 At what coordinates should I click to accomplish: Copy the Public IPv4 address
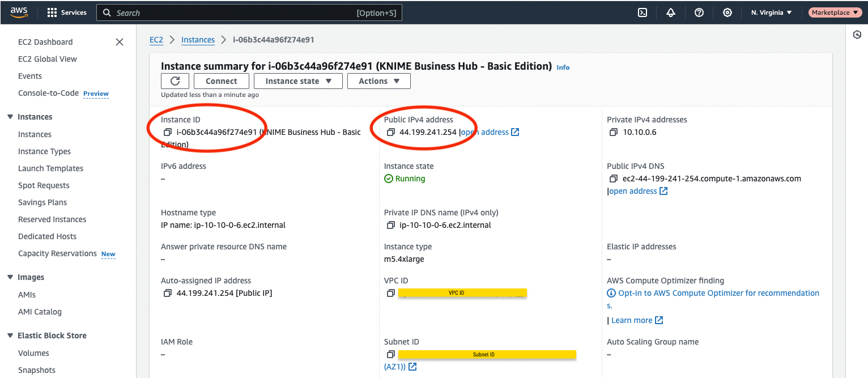pos(391,132)
